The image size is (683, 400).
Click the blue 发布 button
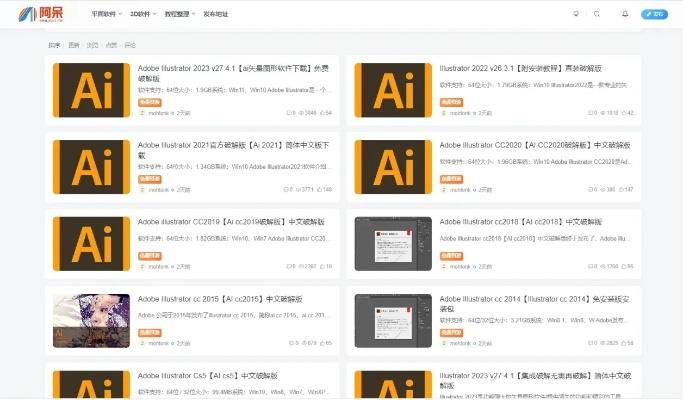654,14
